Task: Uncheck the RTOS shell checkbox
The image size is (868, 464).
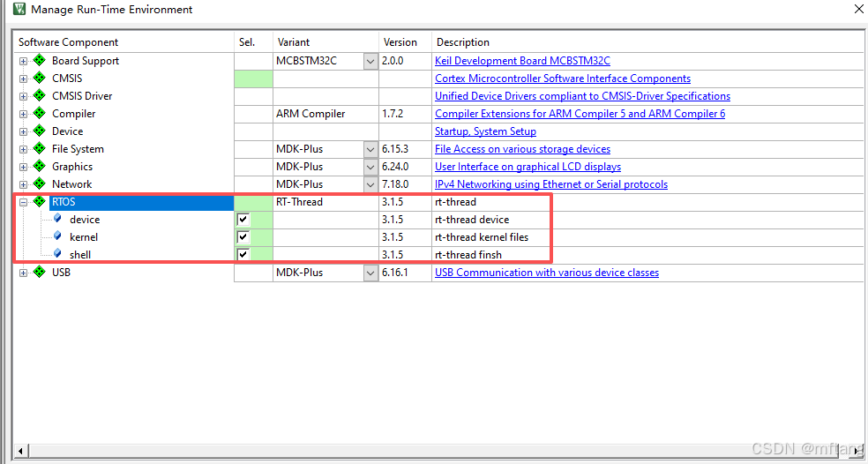Action: pos(243,255)
